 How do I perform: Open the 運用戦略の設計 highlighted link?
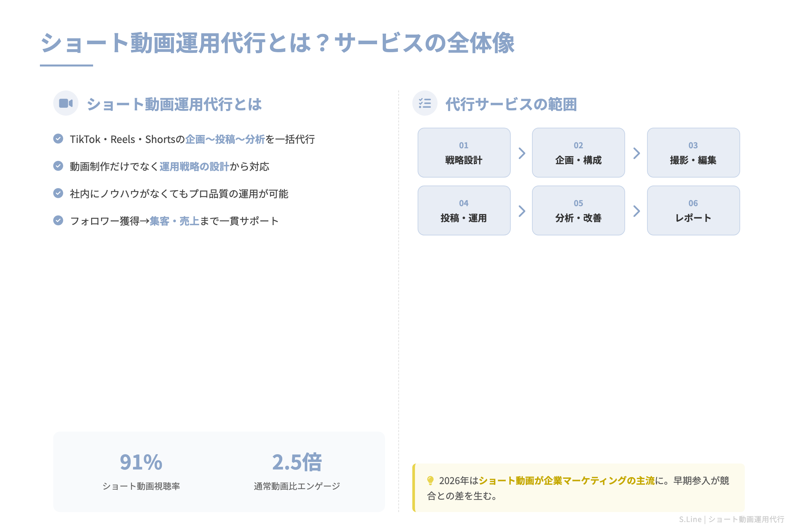point(194,167)
